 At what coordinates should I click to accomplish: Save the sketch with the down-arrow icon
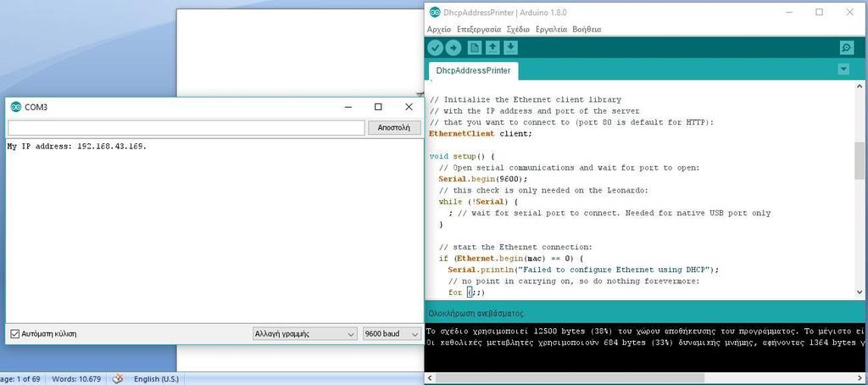click(x=511, y=48)
